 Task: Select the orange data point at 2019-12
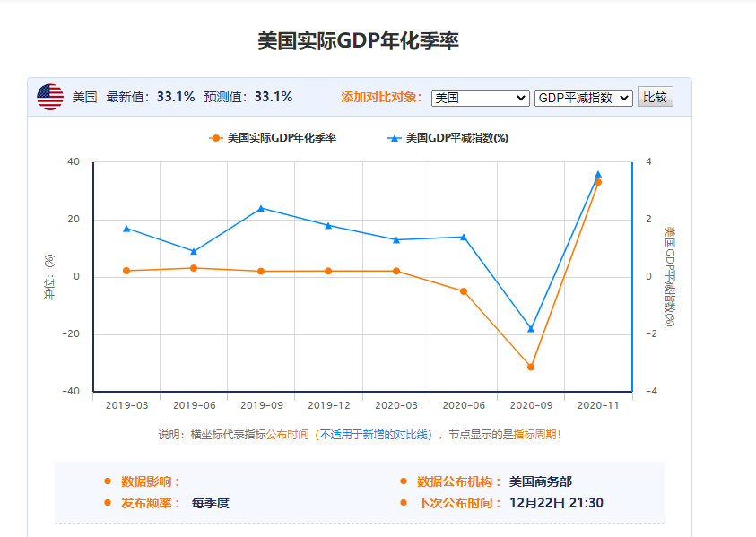point(328,271)
